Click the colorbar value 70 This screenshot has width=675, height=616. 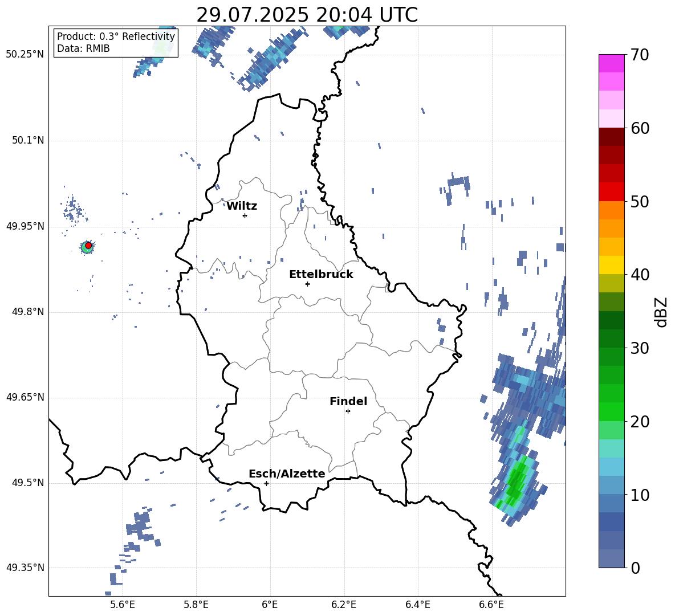(x=640, y=55)
